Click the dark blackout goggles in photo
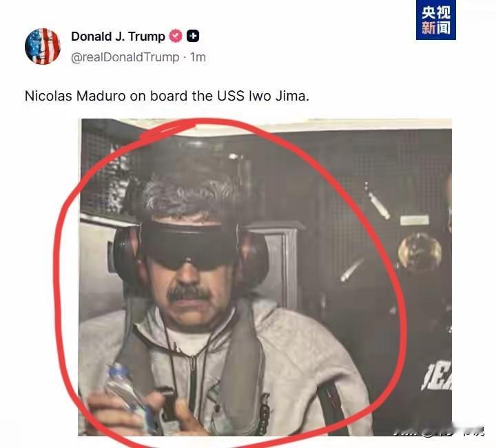The image size is (496, 448). coord(189,245)
